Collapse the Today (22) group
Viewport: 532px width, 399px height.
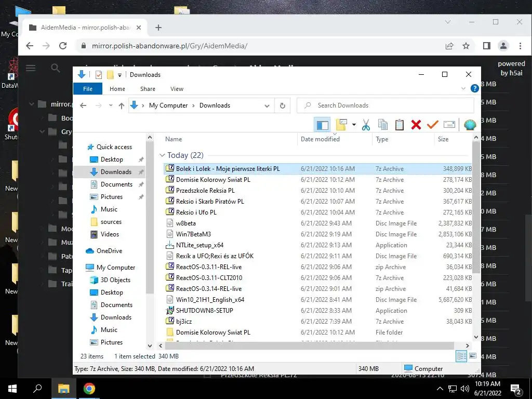[162, 155]
